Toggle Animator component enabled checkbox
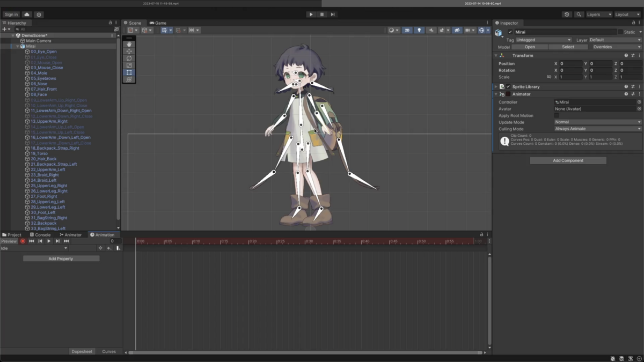Screen dimensions: 644x362 click(508, 94)
